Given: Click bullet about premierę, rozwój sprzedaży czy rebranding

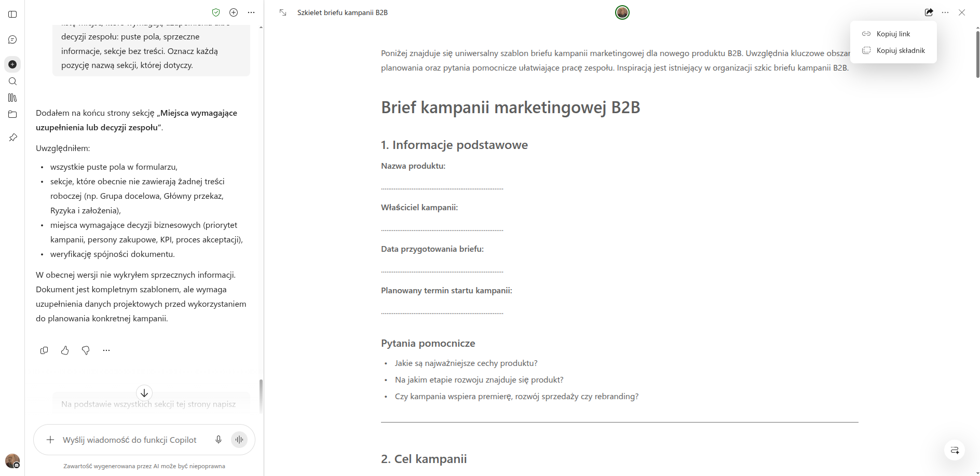Looking at the screenshot, I should tap(516, 396).
